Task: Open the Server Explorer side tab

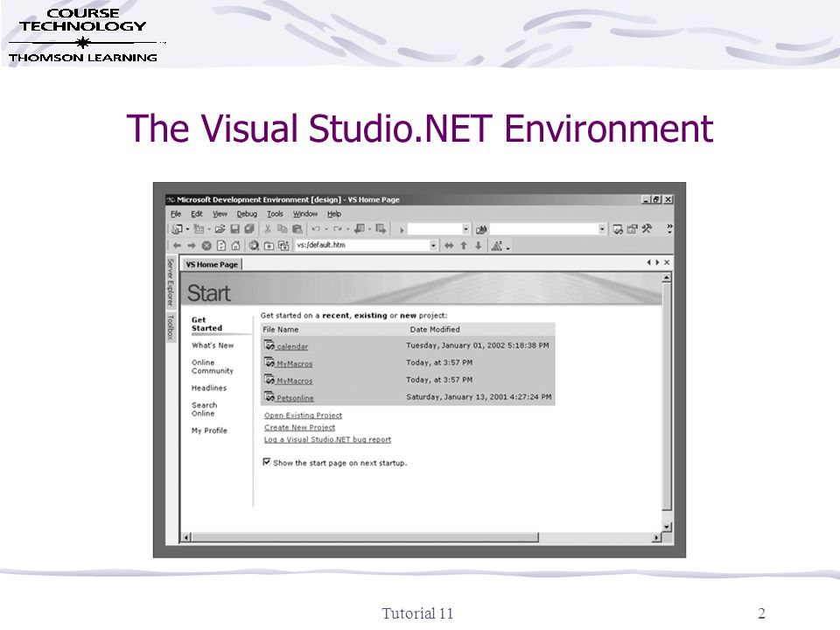Action: (x=171, y=283)
